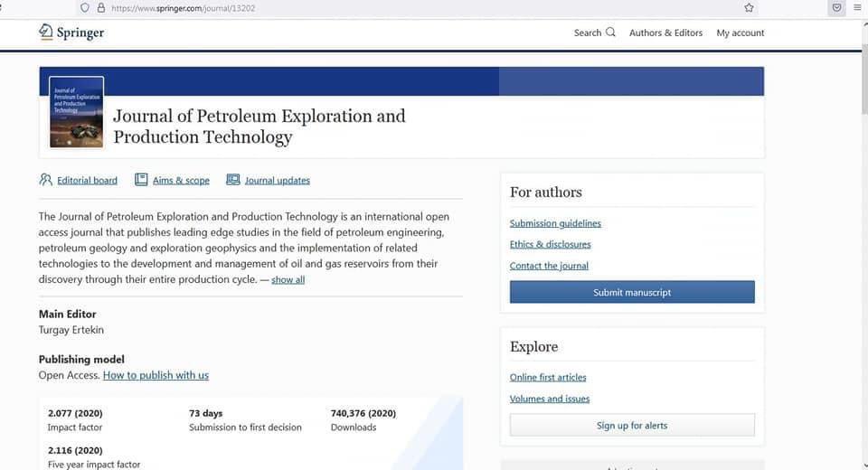The width and height of the screenshot is (868, 470).
Task: Save page to Pocket icon
Action: pyautogui.click(x=837, y=8)
